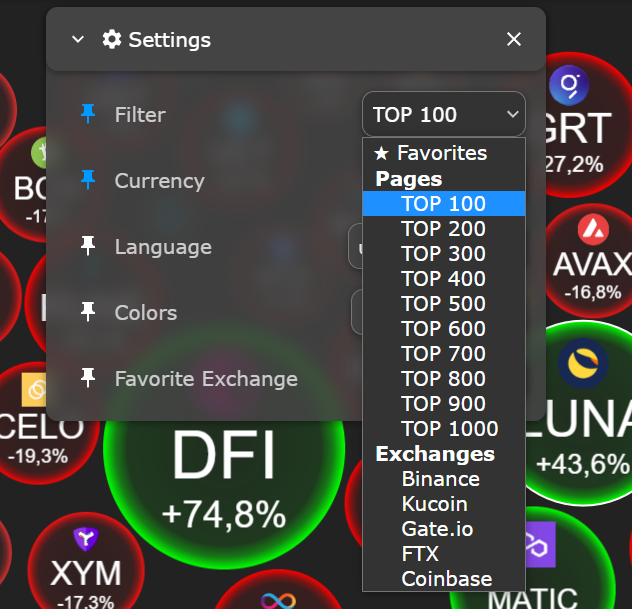The height and width of the screenshot is (609, 632).
Task: Select the TOP 400 option
Action: [x=444, y=279]
